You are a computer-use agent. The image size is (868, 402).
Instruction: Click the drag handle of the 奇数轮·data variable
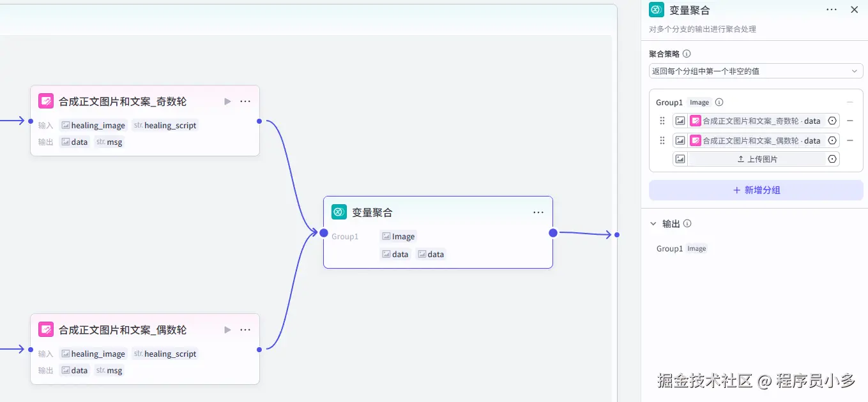(x=662, y=121)
